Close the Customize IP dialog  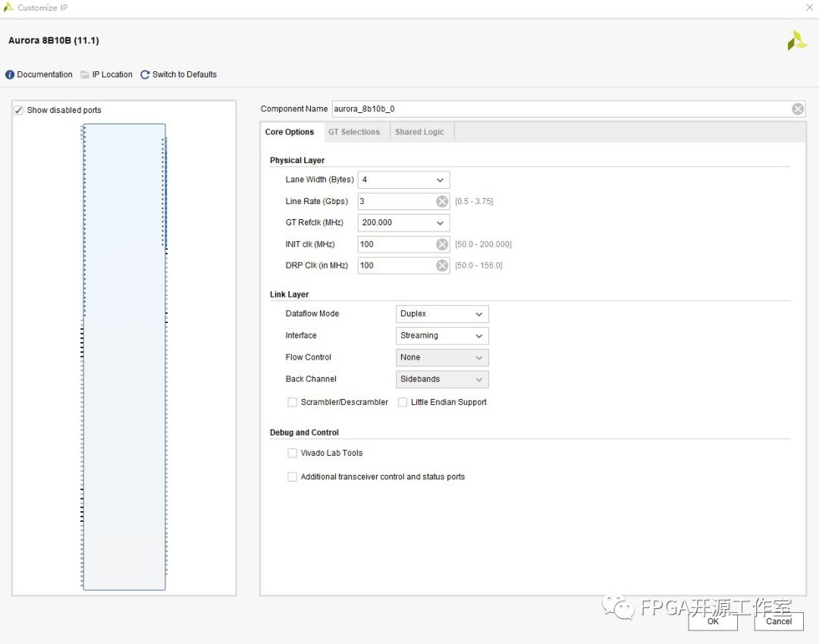809,8
